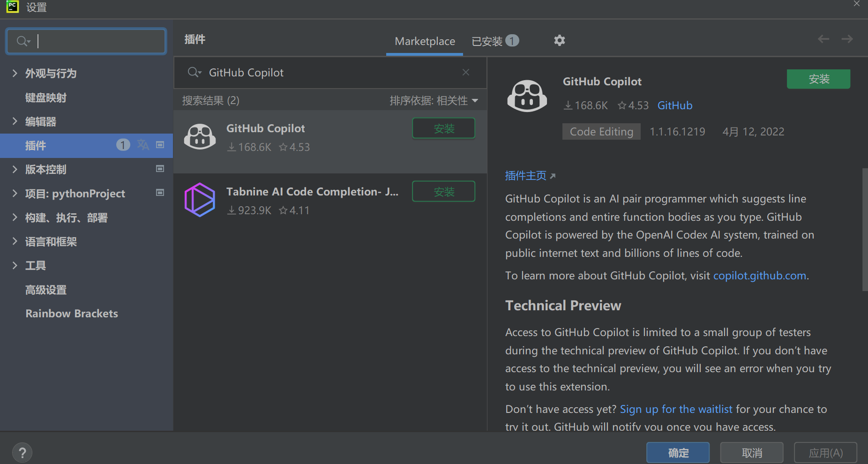Click the update count badge on 插件

click(123, 145)
